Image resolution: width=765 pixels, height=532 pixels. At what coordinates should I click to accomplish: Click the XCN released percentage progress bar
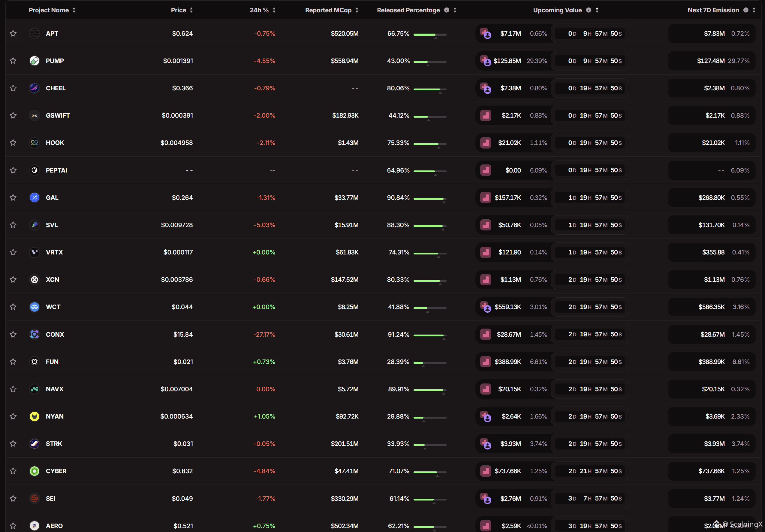point(430,281)
